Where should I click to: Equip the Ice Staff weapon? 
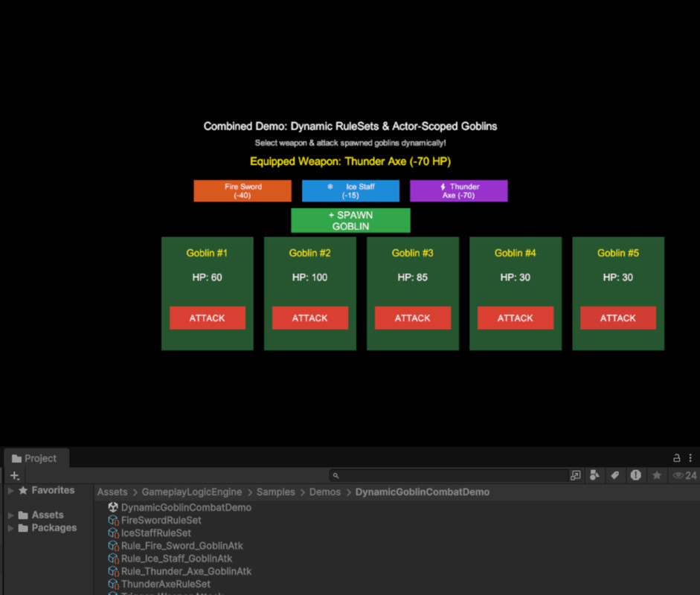click(350, 190)
